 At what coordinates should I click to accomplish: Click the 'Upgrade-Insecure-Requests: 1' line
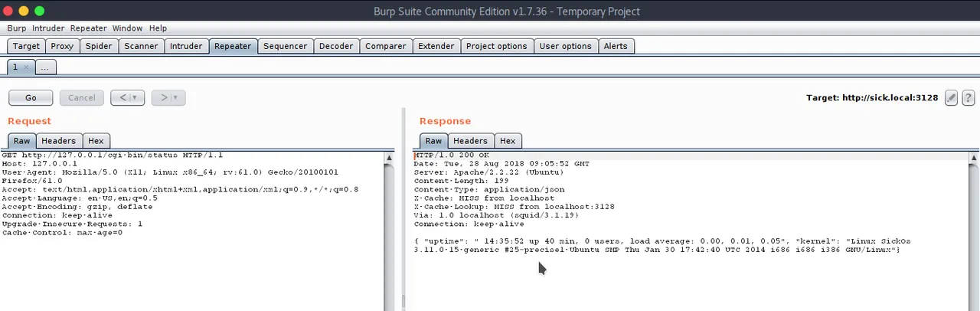(72, 224)
